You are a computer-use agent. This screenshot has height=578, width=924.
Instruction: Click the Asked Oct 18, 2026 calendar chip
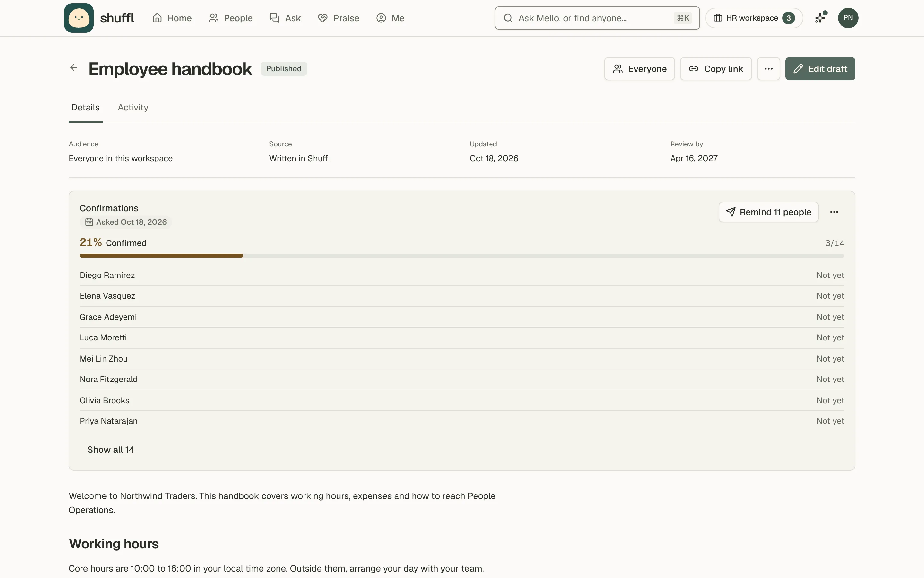pos(126,222)
